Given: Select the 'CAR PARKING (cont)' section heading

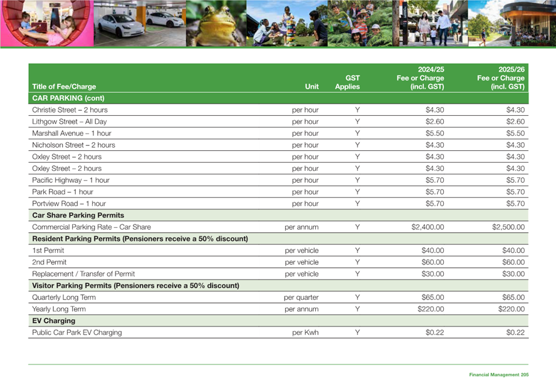Looking at the screenshot, I should [68, 98].
